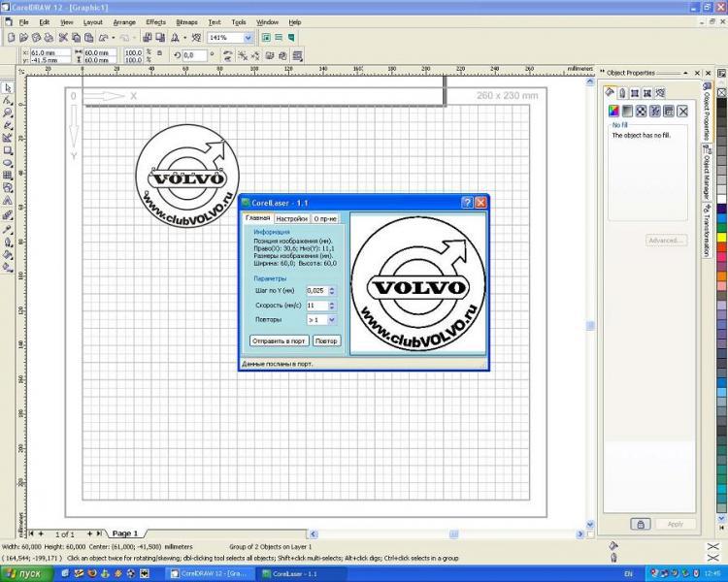
Task: Pick the yellow swatch in color palette
Action: coord(721,238)
